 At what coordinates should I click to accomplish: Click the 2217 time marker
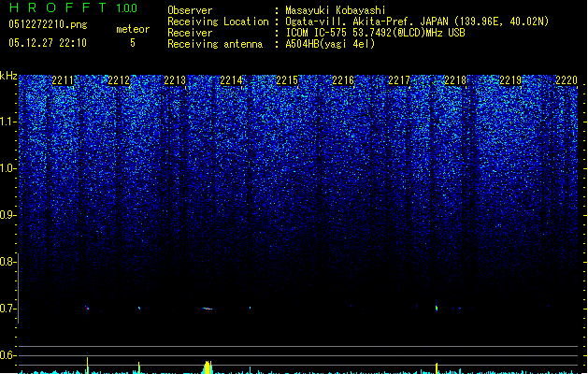coord(399,80)
